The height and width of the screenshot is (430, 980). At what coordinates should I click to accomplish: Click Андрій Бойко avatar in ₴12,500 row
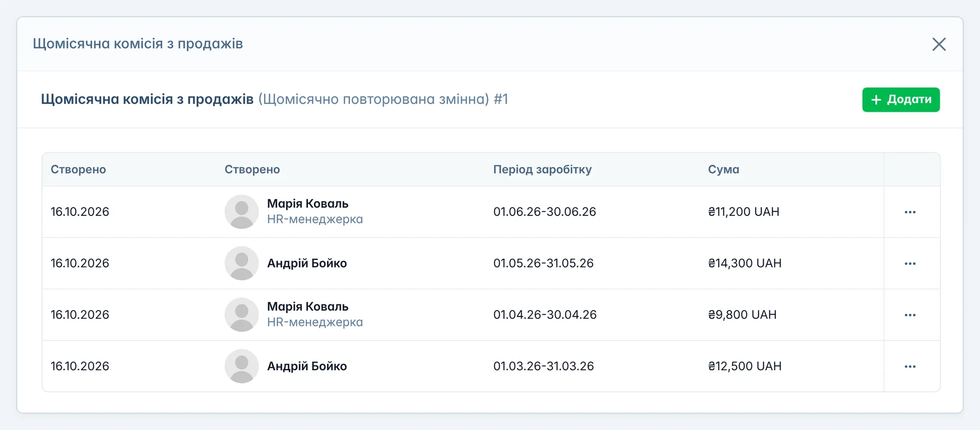[x=241, y=366]
